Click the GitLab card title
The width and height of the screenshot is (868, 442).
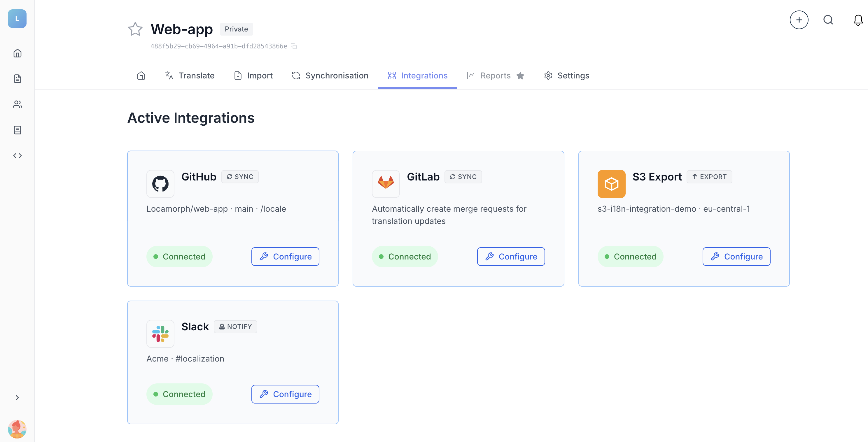[x=423, y=176]
